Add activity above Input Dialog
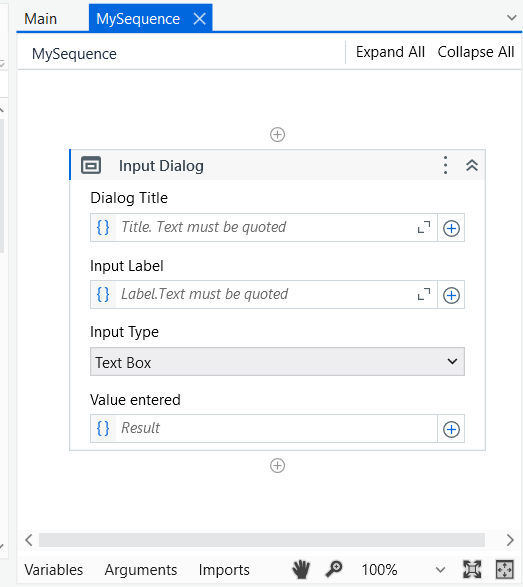The image size is (523, 587). pos(277,134)
